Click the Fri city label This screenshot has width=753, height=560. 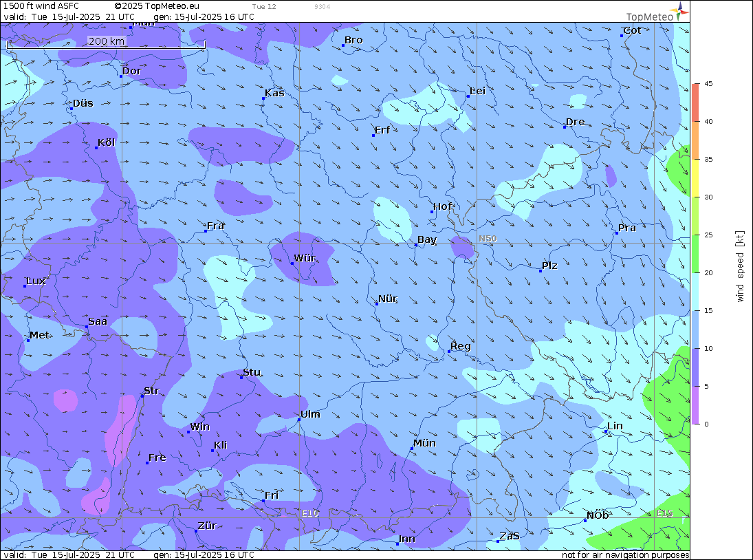(272, 495)
